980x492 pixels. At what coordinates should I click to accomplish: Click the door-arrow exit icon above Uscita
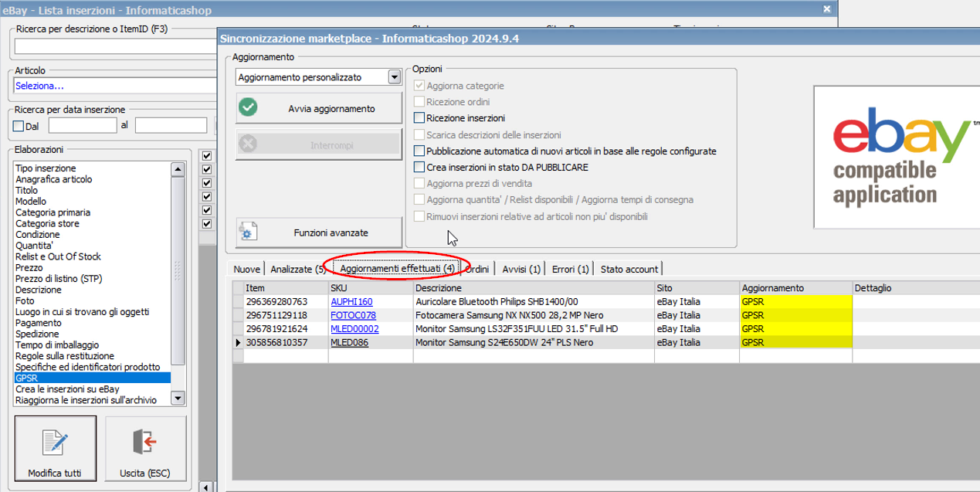click(x=145, y=441)
